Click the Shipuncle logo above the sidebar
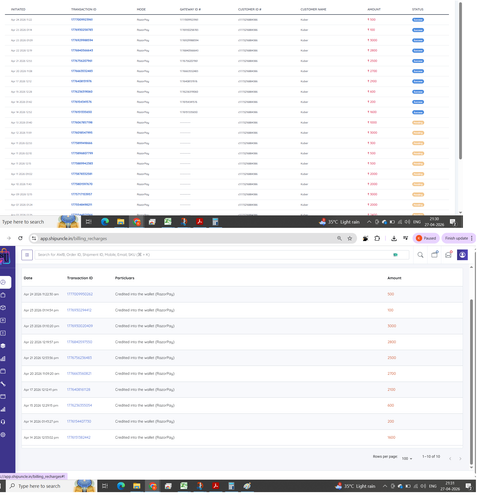 click(x=5, y=256)
